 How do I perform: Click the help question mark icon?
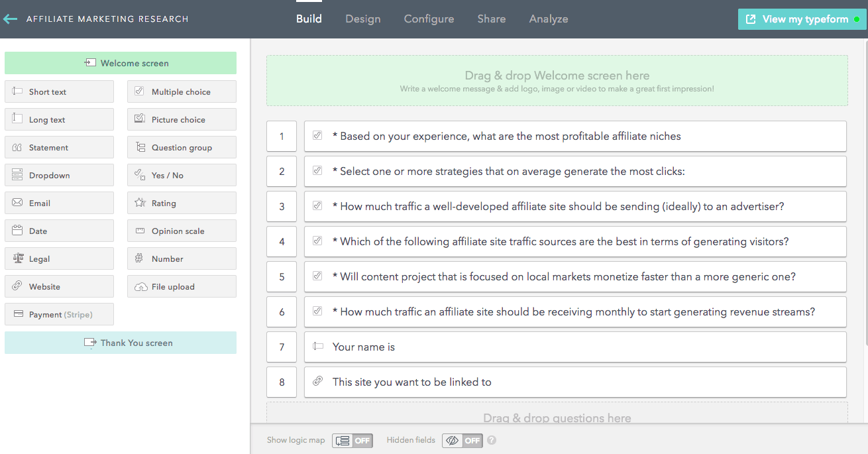[x=491, y=440]
